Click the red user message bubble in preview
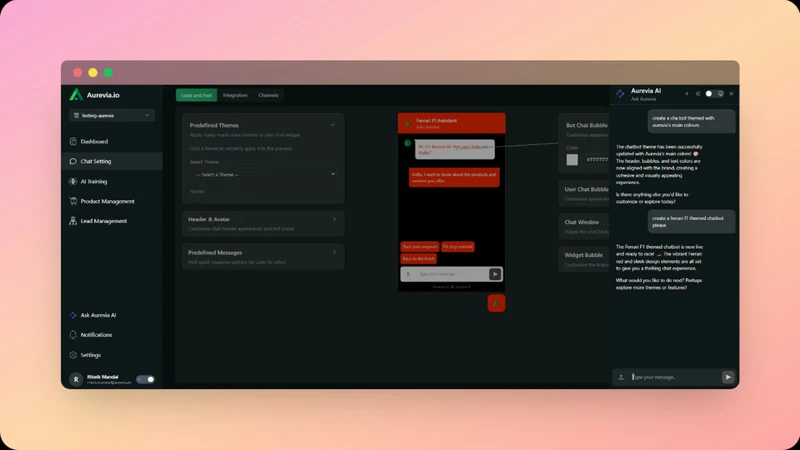 click(x=454, y=177)
